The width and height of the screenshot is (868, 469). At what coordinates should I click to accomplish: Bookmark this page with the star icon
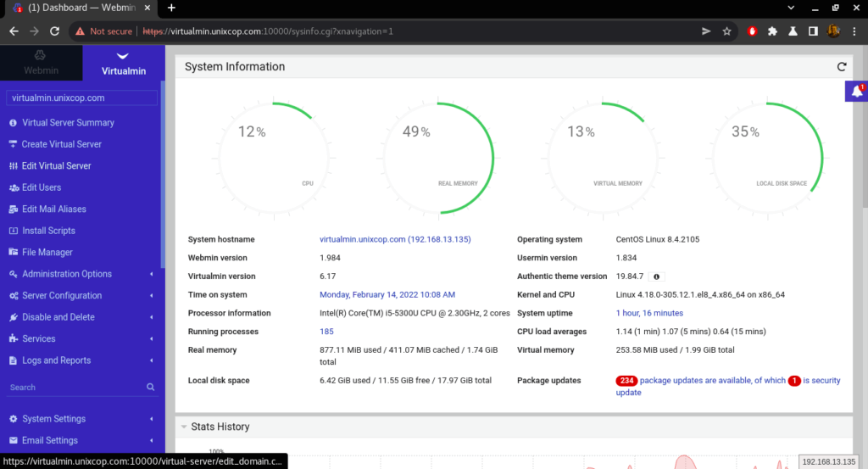click(x=726, y=31)
